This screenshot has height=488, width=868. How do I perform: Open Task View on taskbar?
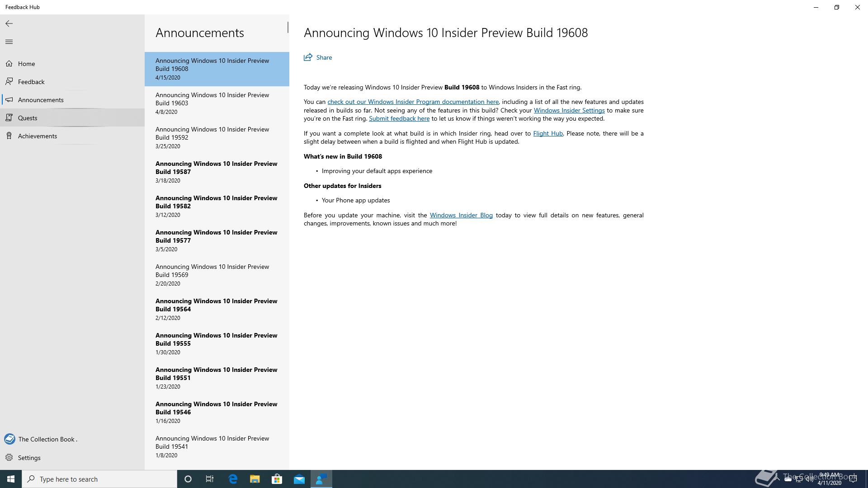point(210,479)
